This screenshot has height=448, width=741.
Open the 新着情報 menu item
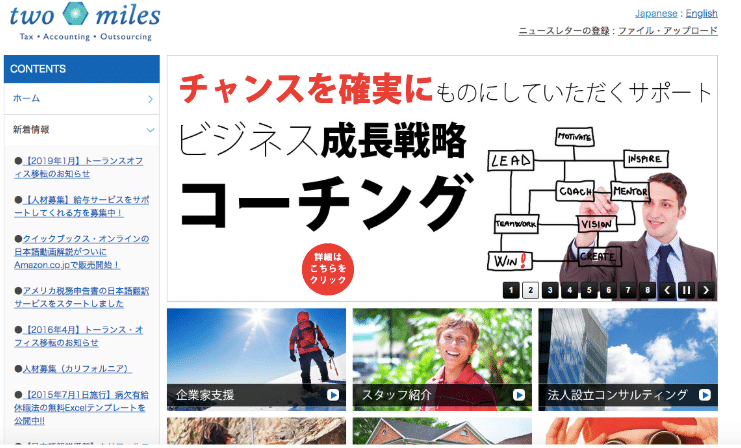tap(82, 129)
